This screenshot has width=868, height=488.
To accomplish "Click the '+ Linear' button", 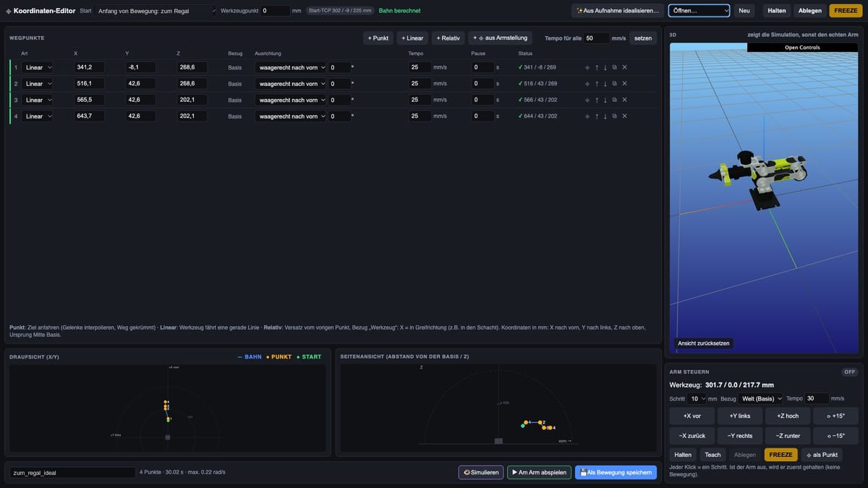I will click(413, 38).
